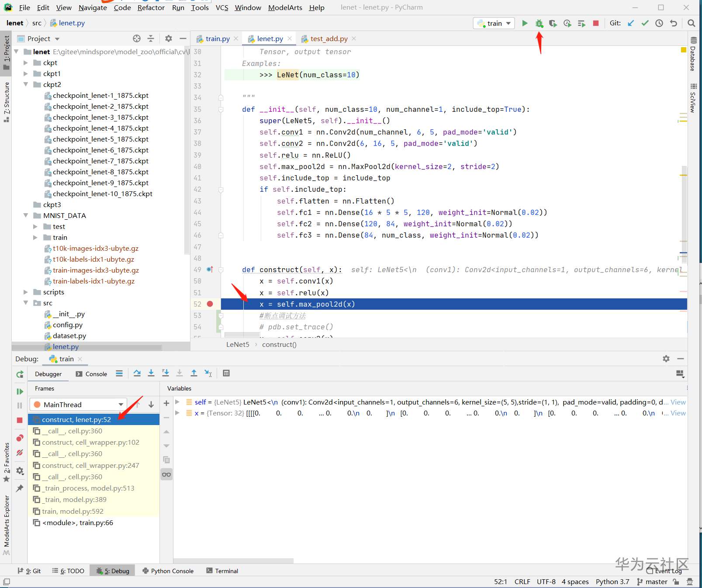Click Resume Program in debug sidebar
702x588 pixels.
coord(20,391)
